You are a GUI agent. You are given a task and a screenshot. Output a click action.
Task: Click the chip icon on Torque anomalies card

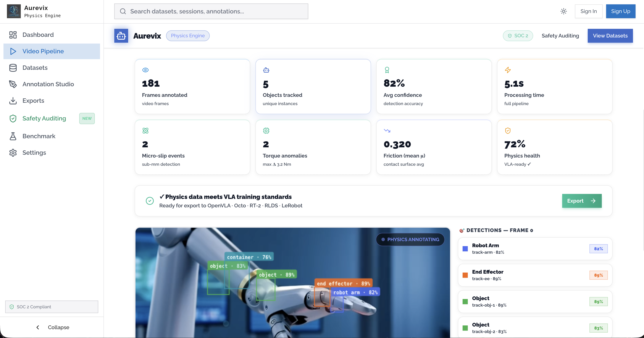pos(266,131)
